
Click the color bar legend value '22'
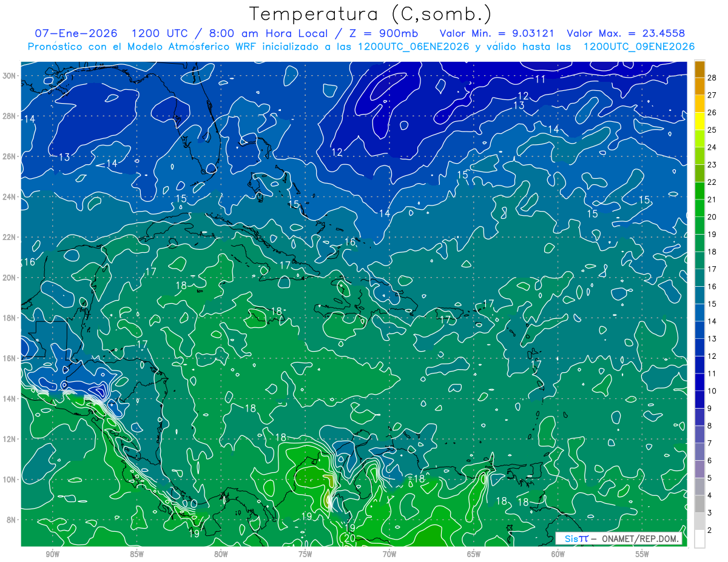click(x=712, y=182)
